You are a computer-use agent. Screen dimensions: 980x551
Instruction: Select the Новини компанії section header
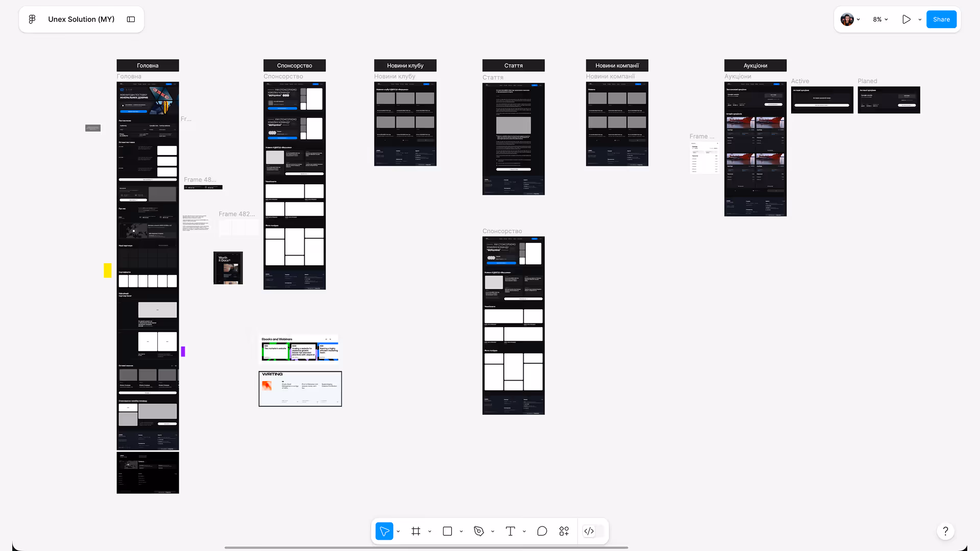[617, 65]
